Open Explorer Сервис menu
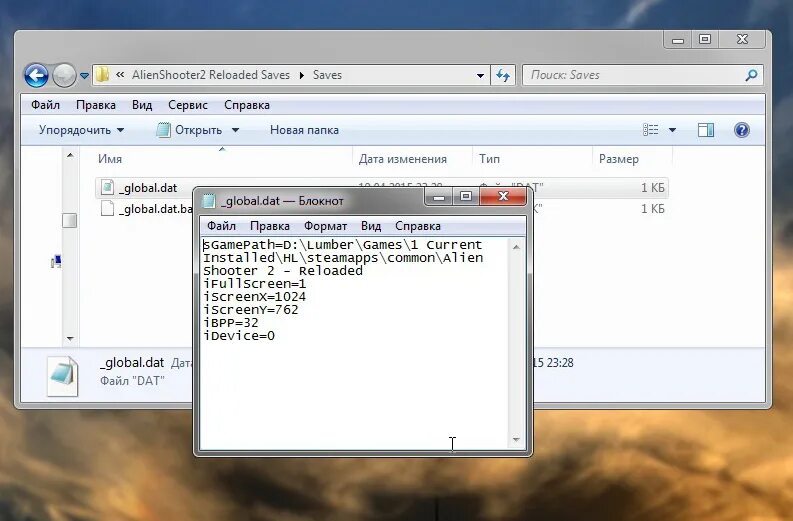The image size is (793, 521). [x=188, y=105]
